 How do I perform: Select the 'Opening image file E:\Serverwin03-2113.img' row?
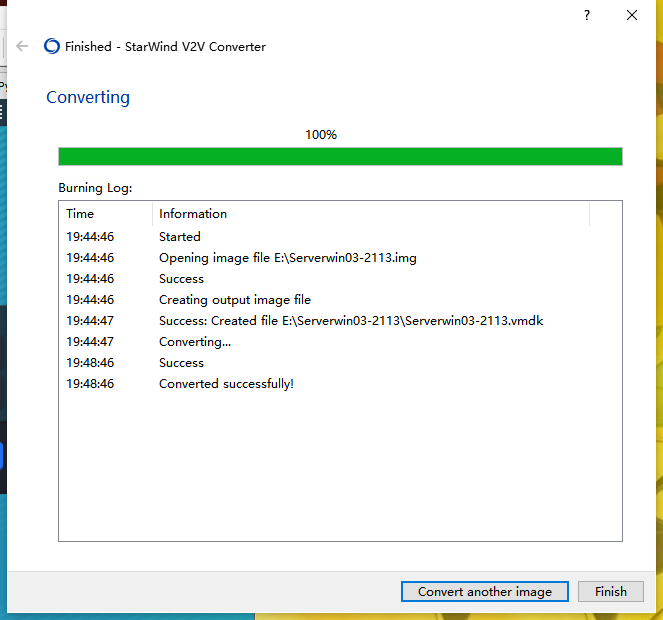click(340, 258)
